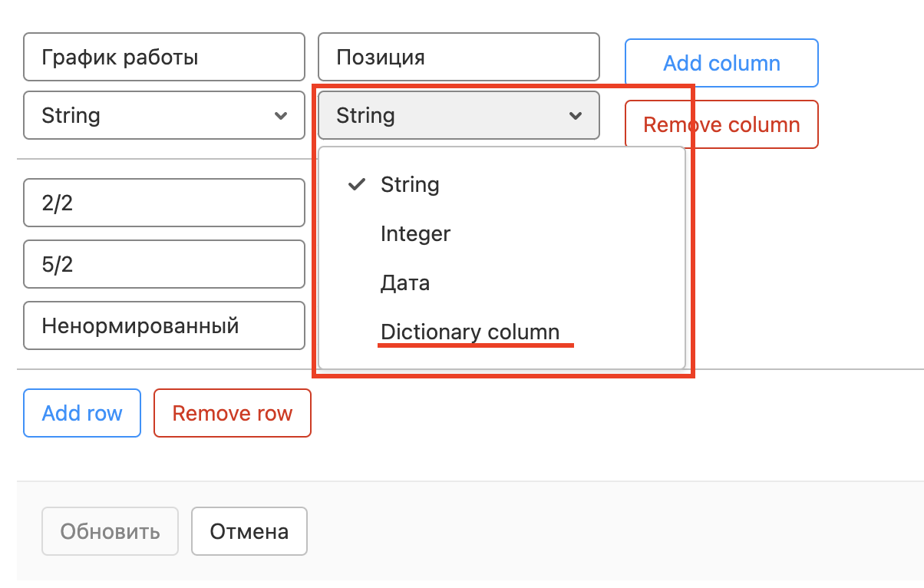Click the chevron arrow in График работы type selector
Screen dimensions: 924x588
click(x=281, y=116)
